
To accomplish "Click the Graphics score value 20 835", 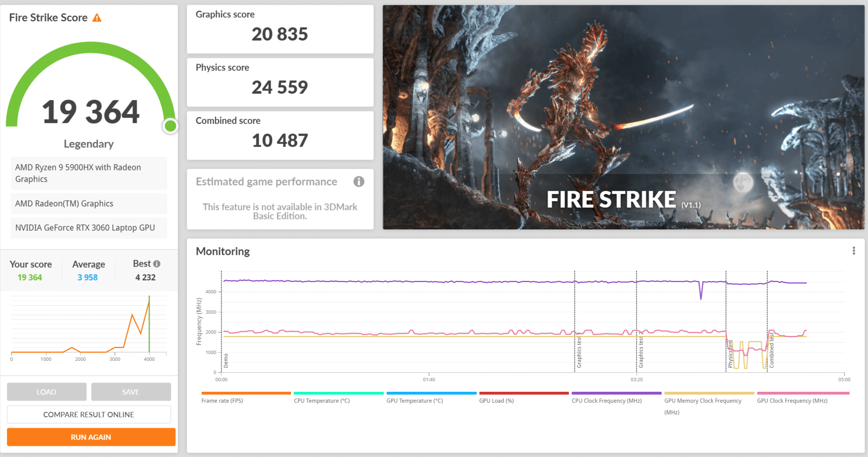I will pos(280,34).
